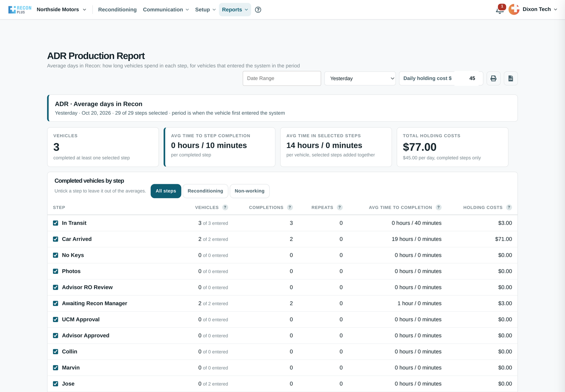This screenshot has height=392, width=565.
Task: Open the help question mark icon in navbar
Action: coord(258,10)
